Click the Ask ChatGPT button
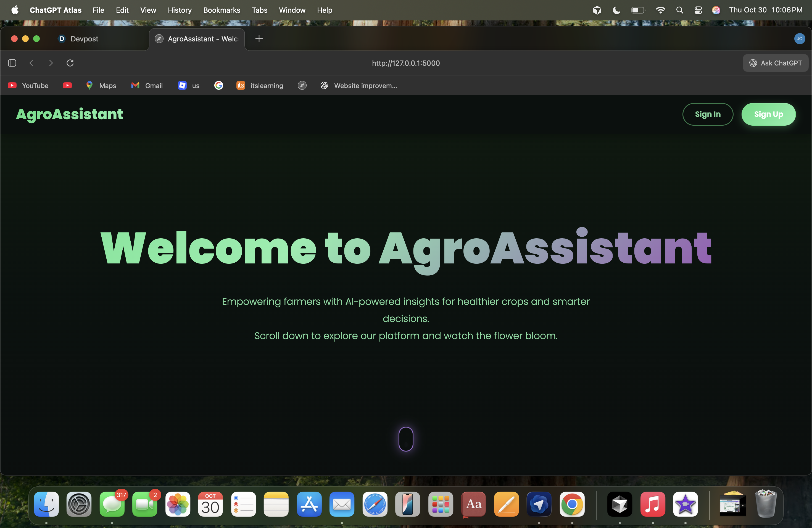Screen dimensions: 812x528 775,63
